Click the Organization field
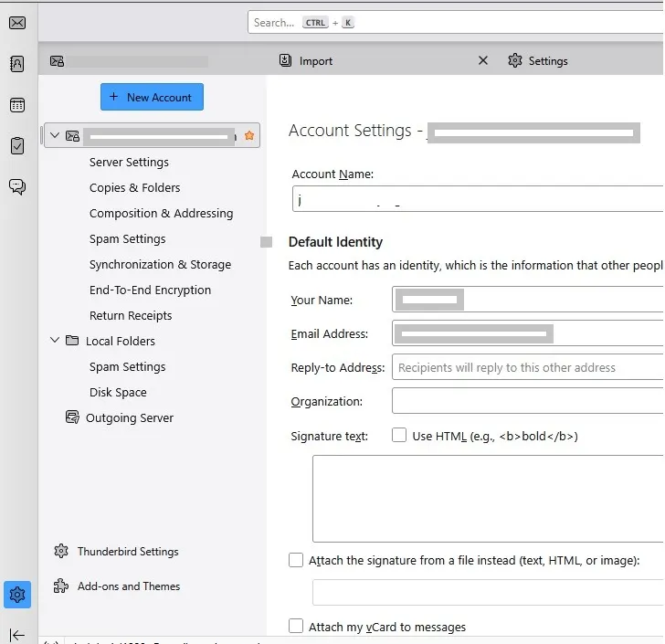Viewport: 665px width, 644px height. 528,400
